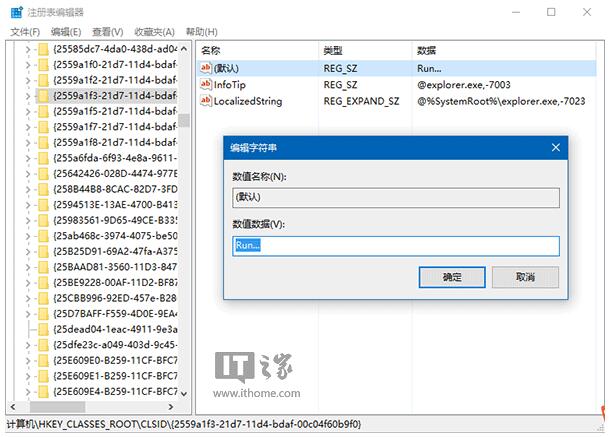Click folder icon of {25642426-028D-4474 key
Viewport: 611px width, 437px height.
click(43, 173)
